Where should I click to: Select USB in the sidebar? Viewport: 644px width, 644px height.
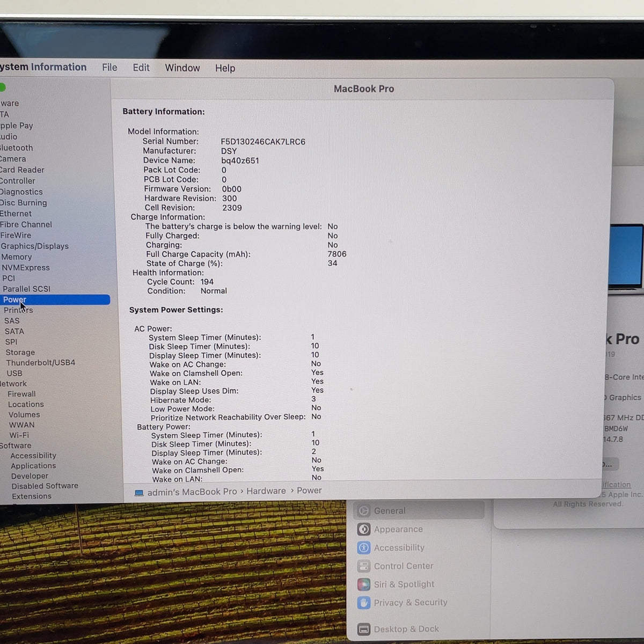(14, 374)
